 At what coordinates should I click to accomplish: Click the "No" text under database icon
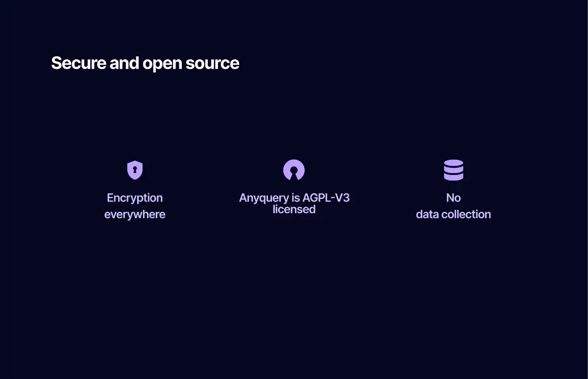click(453, 198)
